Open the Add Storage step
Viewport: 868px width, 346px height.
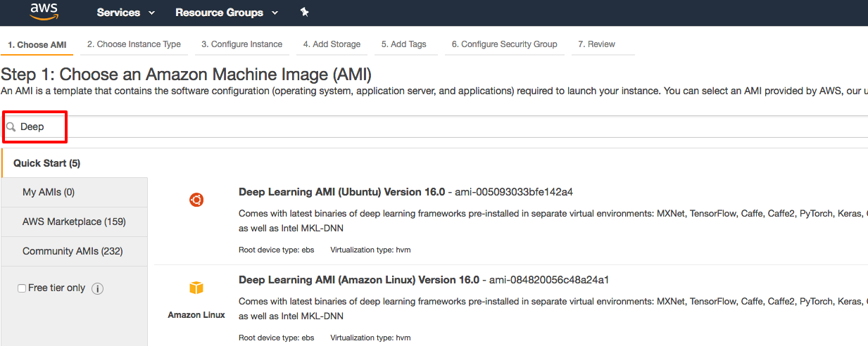coord(332,44)
